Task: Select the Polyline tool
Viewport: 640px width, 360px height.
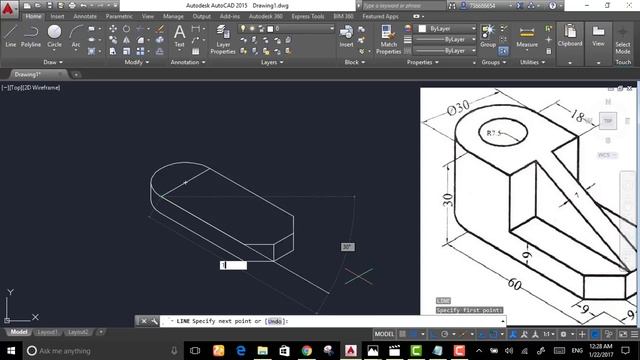Action: tap(31, 36)
